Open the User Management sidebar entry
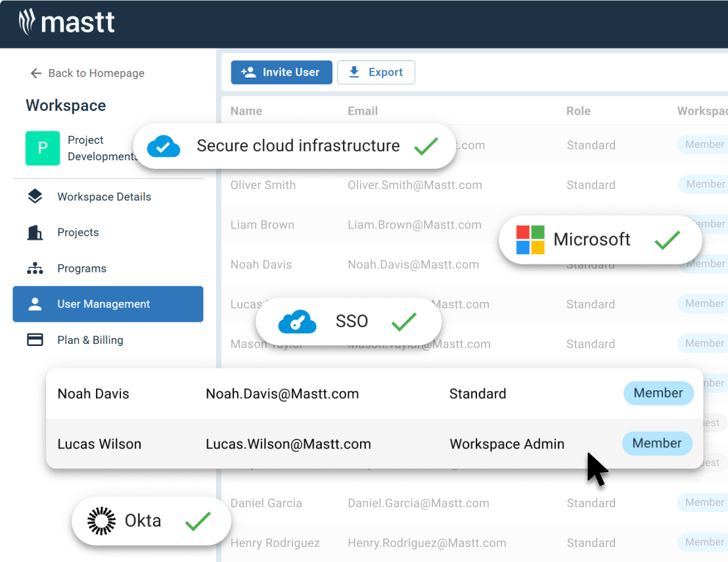Image resolution: width=728 pixels, height=562 pixels. (104, 304)
